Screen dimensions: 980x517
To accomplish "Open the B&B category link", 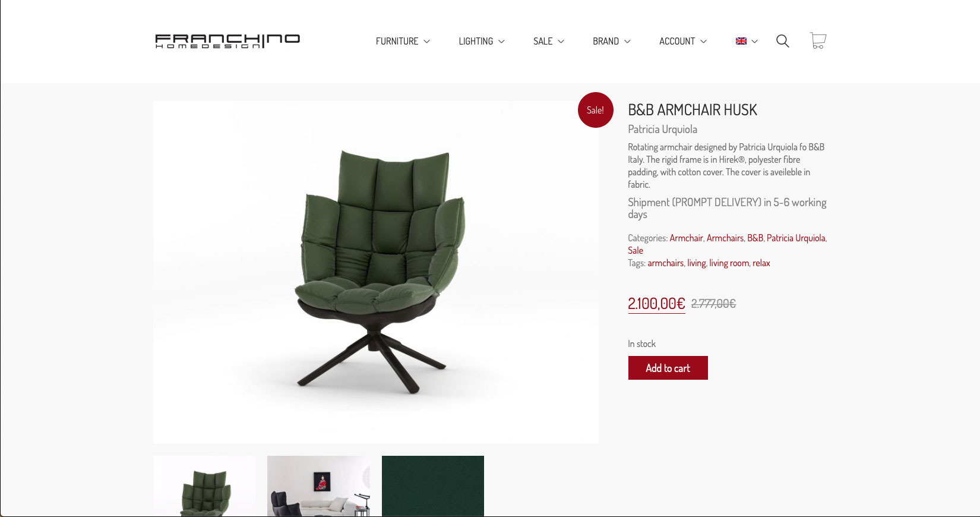I will (x=755, y=238).
